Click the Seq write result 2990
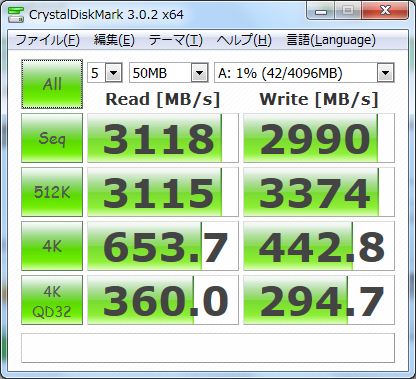The height and width of the screenshot is (379, 416). click(319, 138)
